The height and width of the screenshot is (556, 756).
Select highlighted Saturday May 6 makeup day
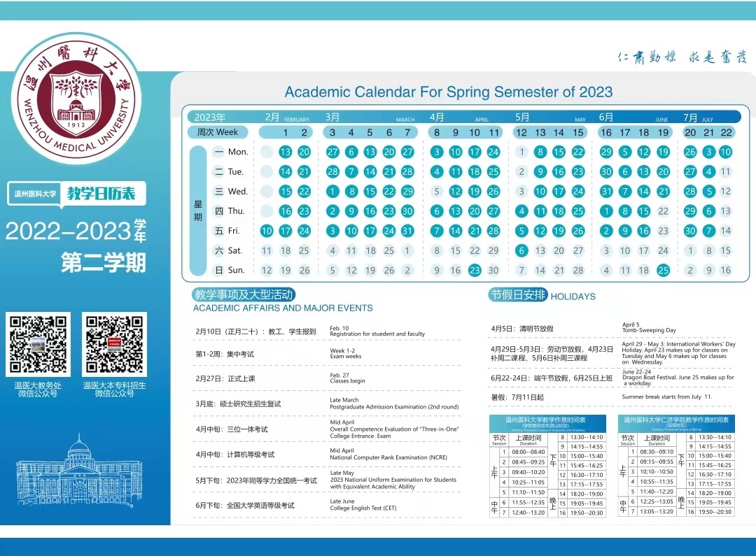point(521,250)
